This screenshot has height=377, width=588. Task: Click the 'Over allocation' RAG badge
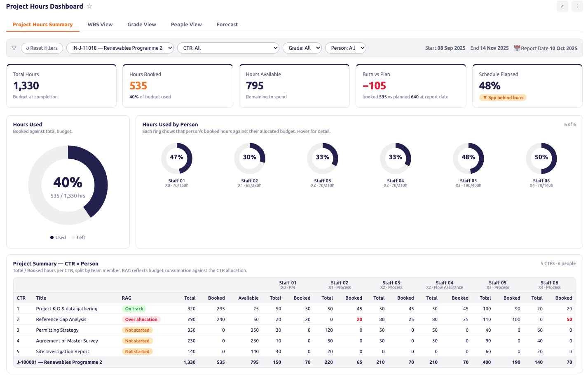point(141,319)
